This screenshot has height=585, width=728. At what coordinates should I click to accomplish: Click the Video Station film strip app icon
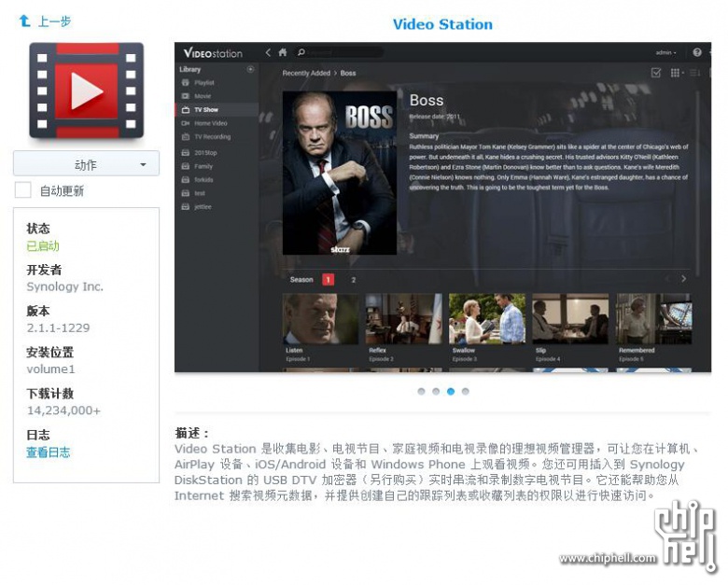coord(87,91)
